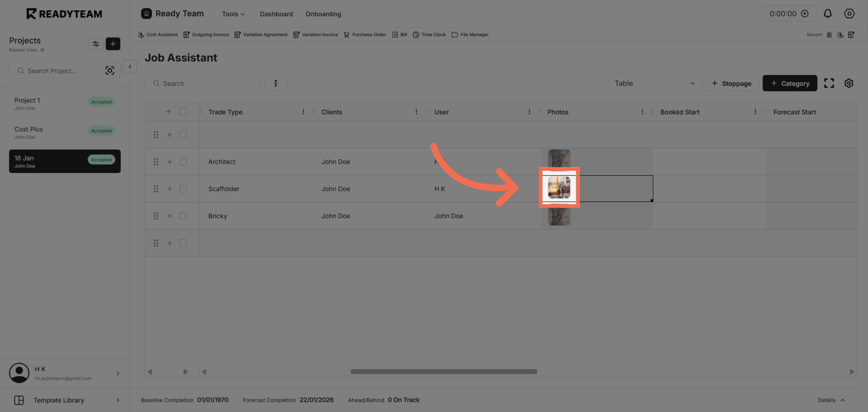
Task: Check the Scaffolder row checkbox
Action: [183, 188]
